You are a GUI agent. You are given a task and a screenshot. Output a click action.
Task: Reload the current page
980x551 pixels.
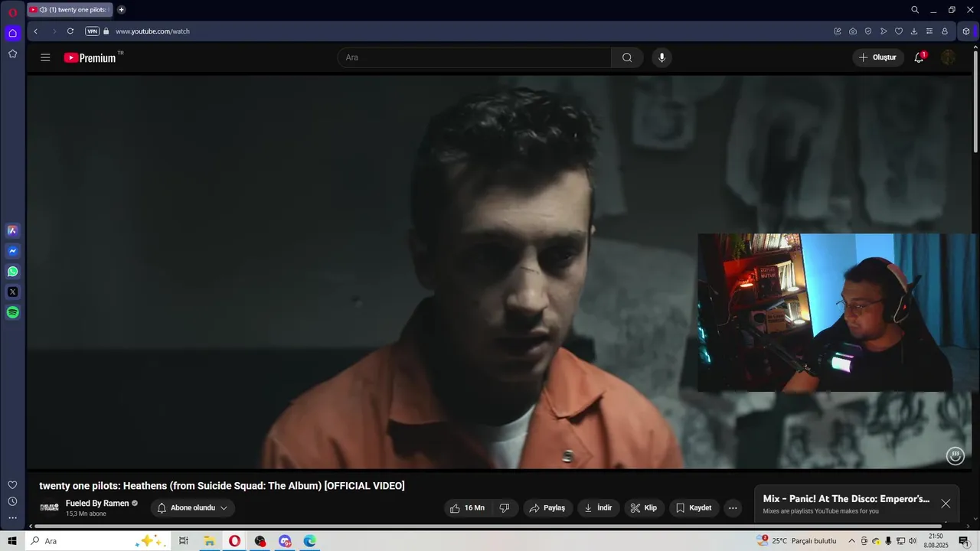tap(70, 31)
